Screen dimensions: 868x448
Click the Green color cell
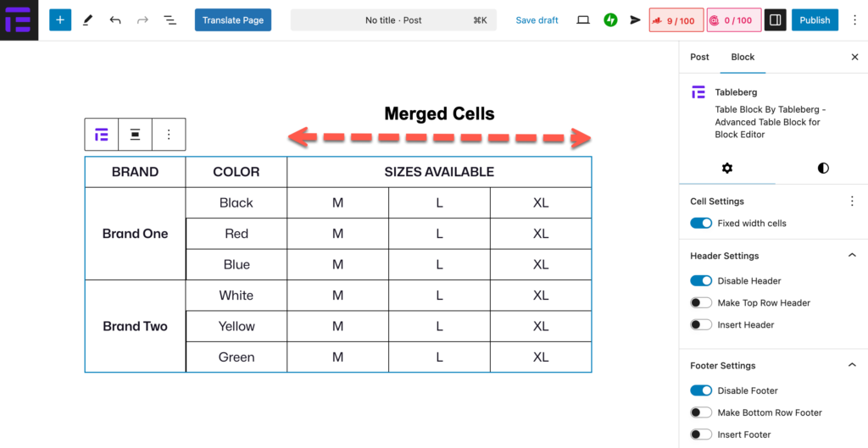pos(236,357)
